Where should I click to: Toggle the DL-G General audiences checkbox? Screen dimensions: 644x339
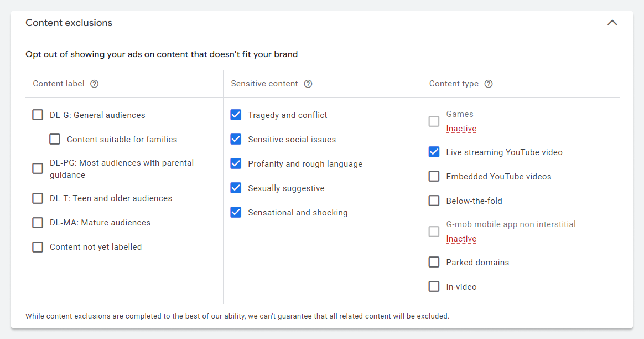pyautogui.click(x=38, y=115)
